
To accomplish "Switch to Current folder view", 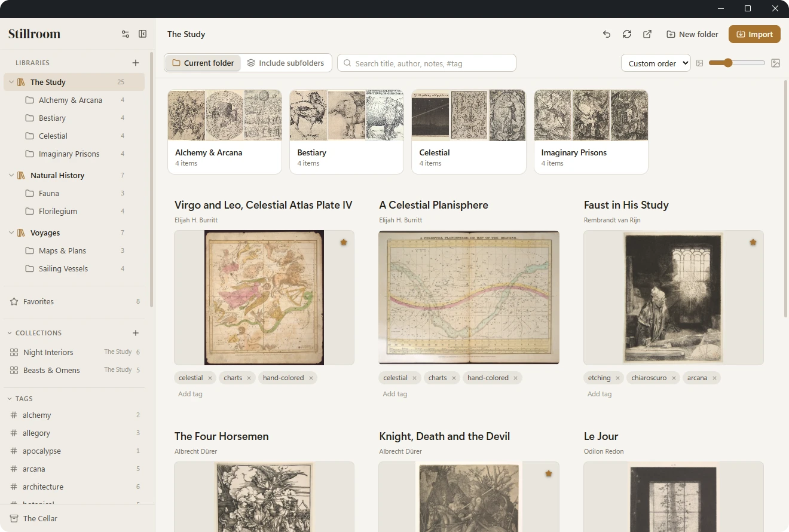I will pyautogui.click(x=203, y=63).
